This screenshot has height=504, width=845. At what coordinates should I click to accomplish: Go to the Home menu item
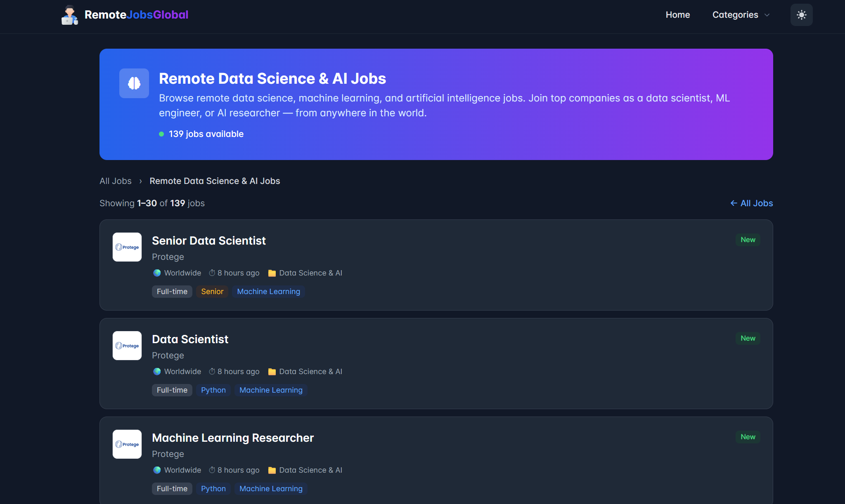[x=677, y=15]
